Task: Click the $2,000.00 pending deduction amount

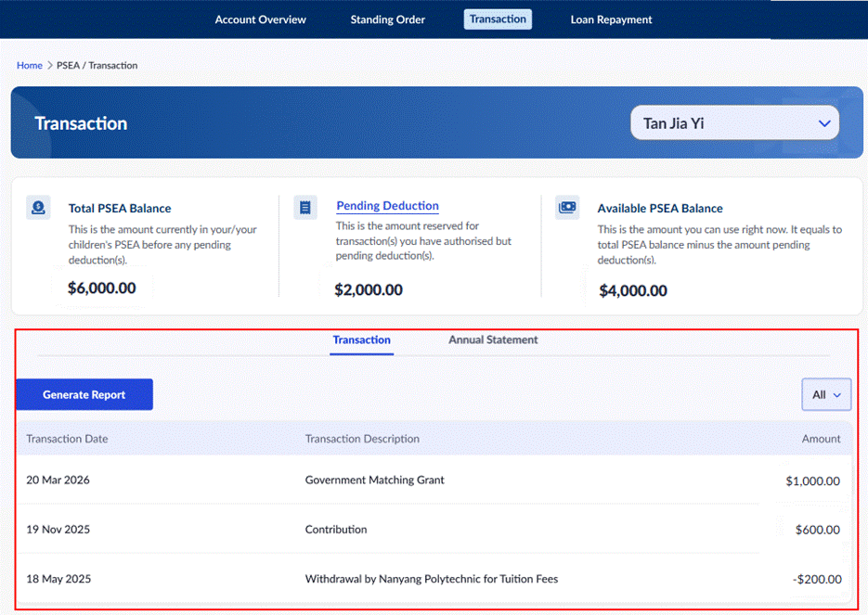Action: 369,289
